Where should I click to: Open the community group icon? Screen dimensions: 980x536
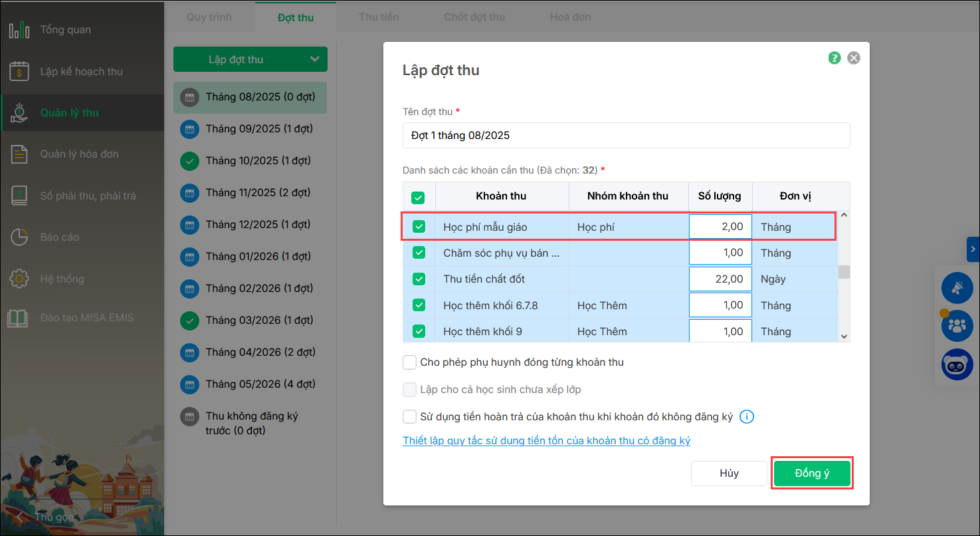tap(957, 326)
